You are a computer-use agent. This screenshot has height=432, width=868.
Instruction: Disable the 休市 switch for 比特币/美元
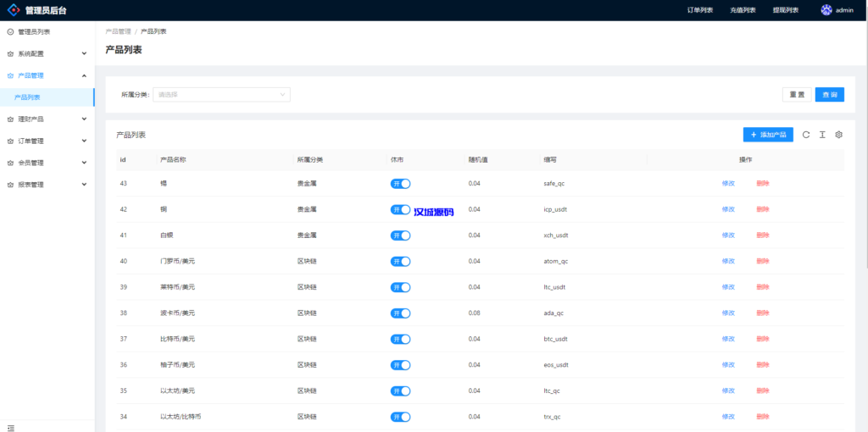point(400,339)
